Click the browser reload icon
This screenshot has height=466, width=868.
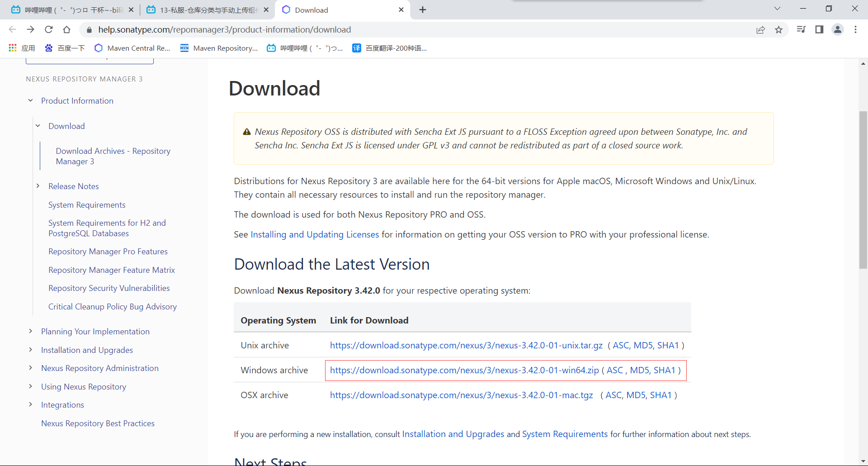pyautogui.click(x=49, y=29)
